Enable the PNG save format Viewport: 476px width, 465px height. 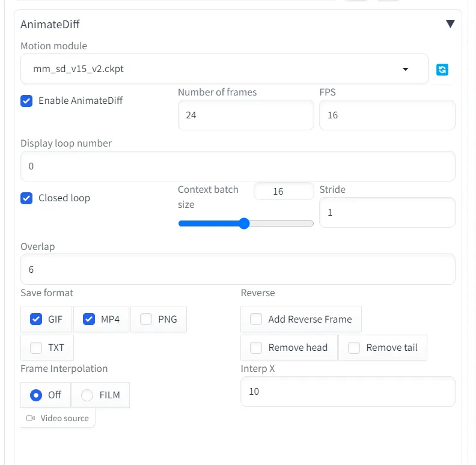[146, 319]
